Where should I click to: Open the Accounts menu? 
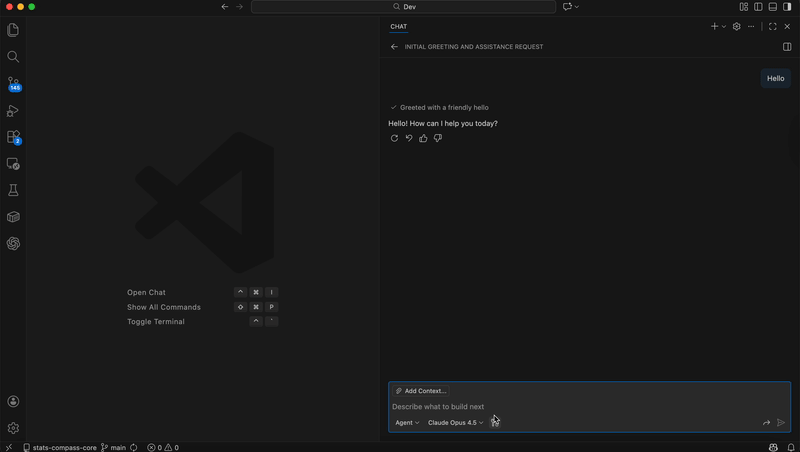pos(13,401)
